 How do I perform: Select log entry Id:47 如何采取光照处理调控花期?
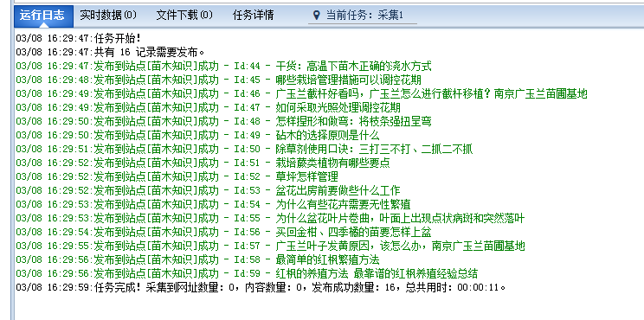209,108
